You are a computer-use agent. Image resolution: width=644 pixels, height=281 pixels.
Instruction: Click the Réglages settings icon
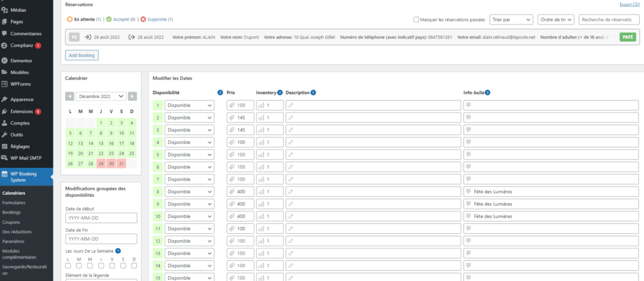tap(4, 146)
